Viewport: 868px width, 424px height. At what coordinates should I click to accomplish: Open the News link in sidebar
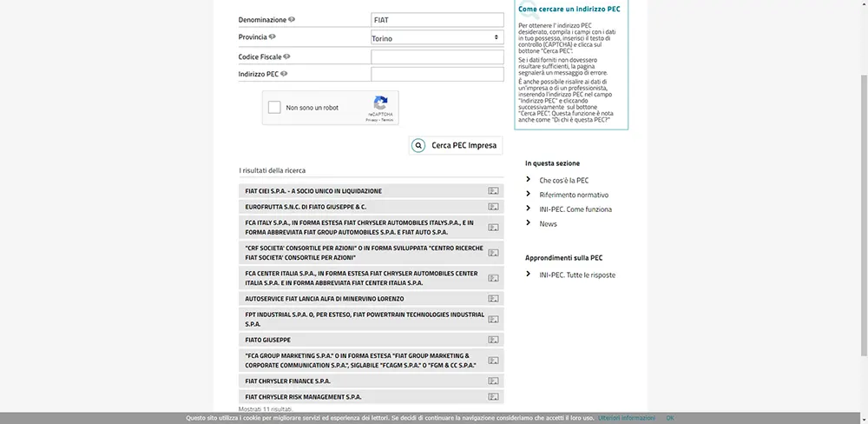tap(548, 224)
